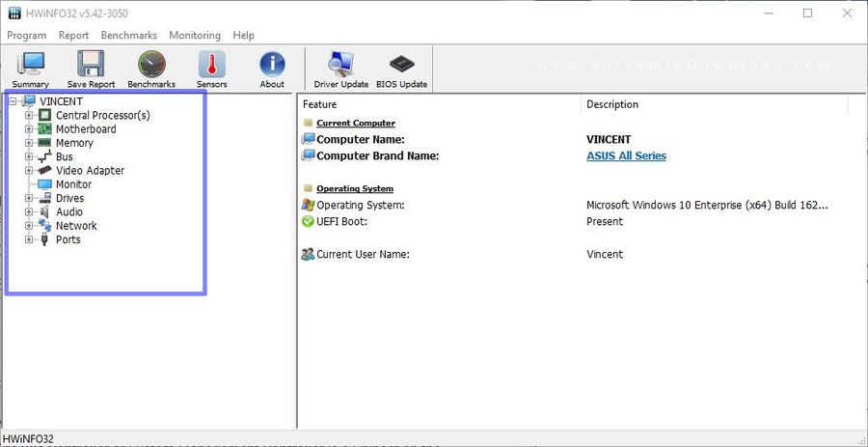Click the About info icon

click(x=272, y=69)
